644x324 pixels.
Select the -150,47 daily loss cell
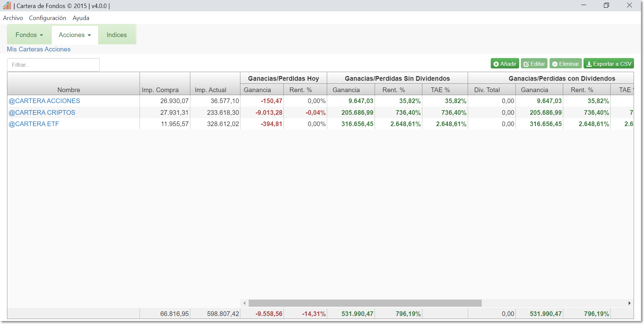262,101
